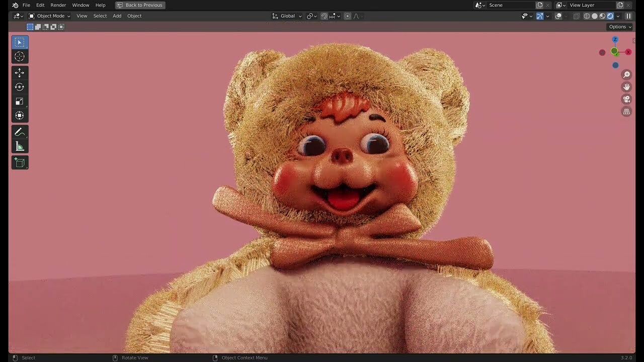Select the Move tool in the toolbar
The width and height of the screenshot is (644, 362).
[20, 72]
